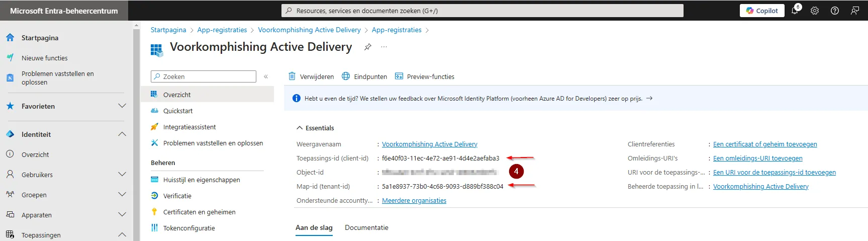868x241 pixels.
Task: Click the Zoeken search field in menu
Action: tap(204, 76)
